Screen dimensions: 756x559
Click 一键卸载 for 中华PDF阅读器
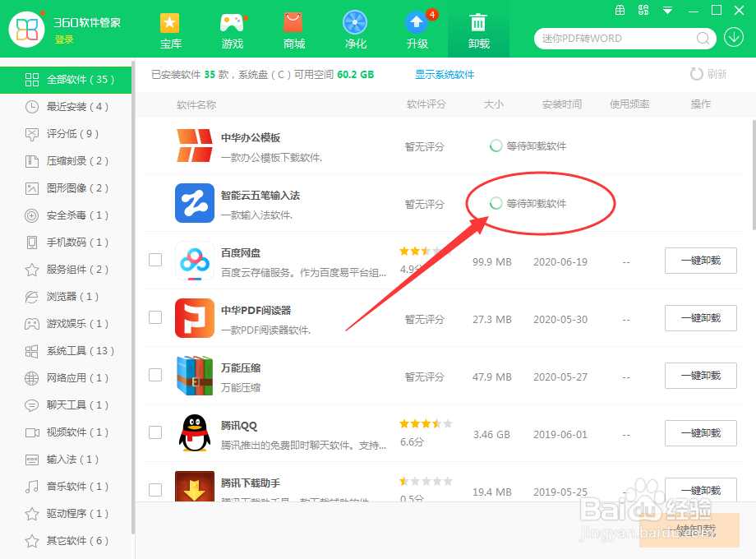[x=701, y=318]
